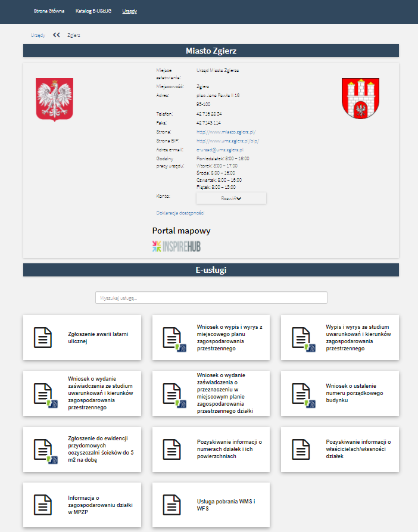Image resolution: width=418 pixels, height=532 pixels.
Task: Click the icon for Informacja o zagospodarowaniu działki
Action: [x=42, y=505]
